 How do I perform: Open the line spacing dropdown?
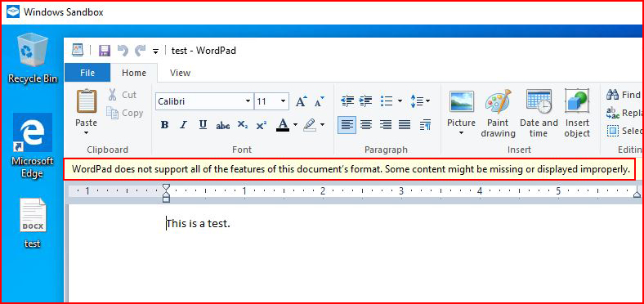click(420, 101)
